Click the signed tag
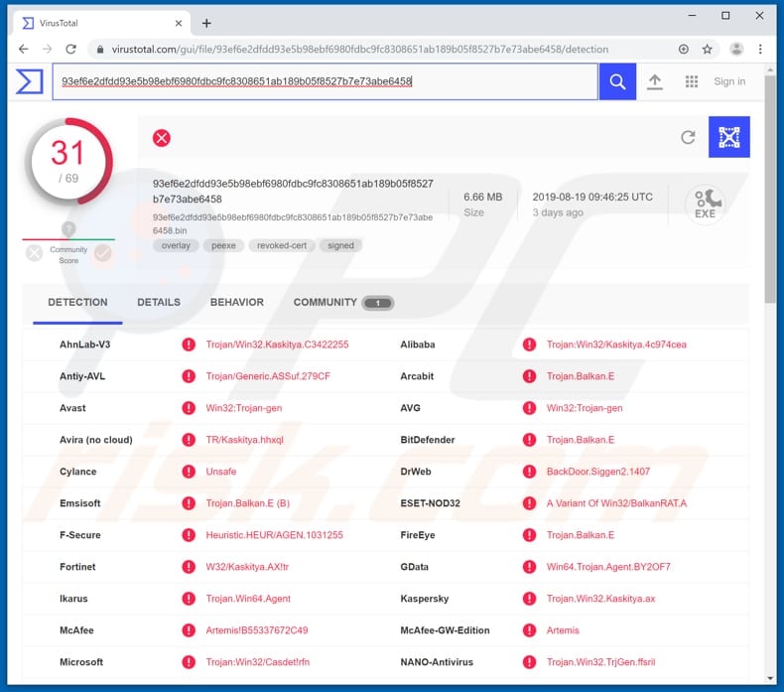Image resolution: width=784 pixels, height=692 pixels. click(x=340, y=245)
